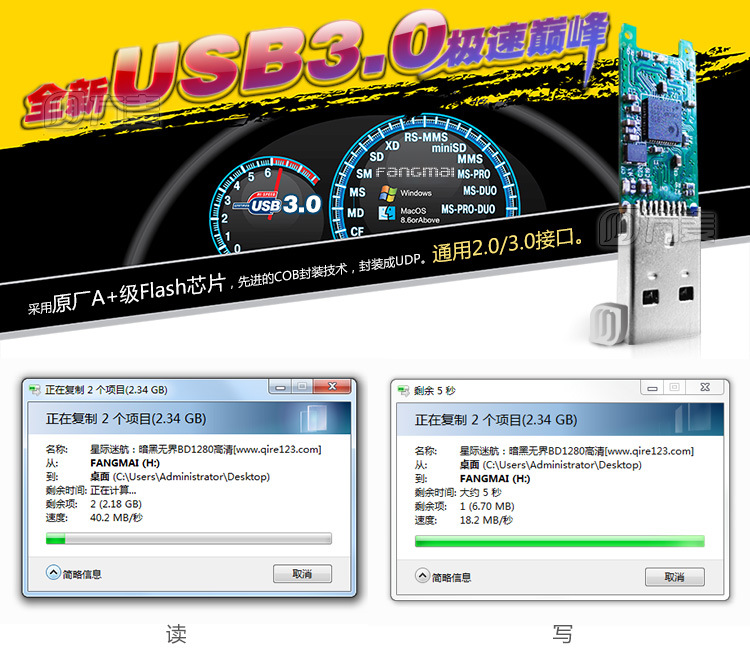This screenshot has width=750, height=655.
Task: Click the read progress bar at 40.2 MB/秒
Action: point(188,539)
